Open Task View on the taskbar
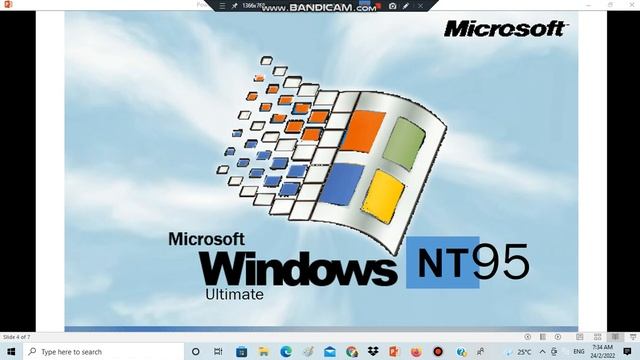 pos(218,351)
